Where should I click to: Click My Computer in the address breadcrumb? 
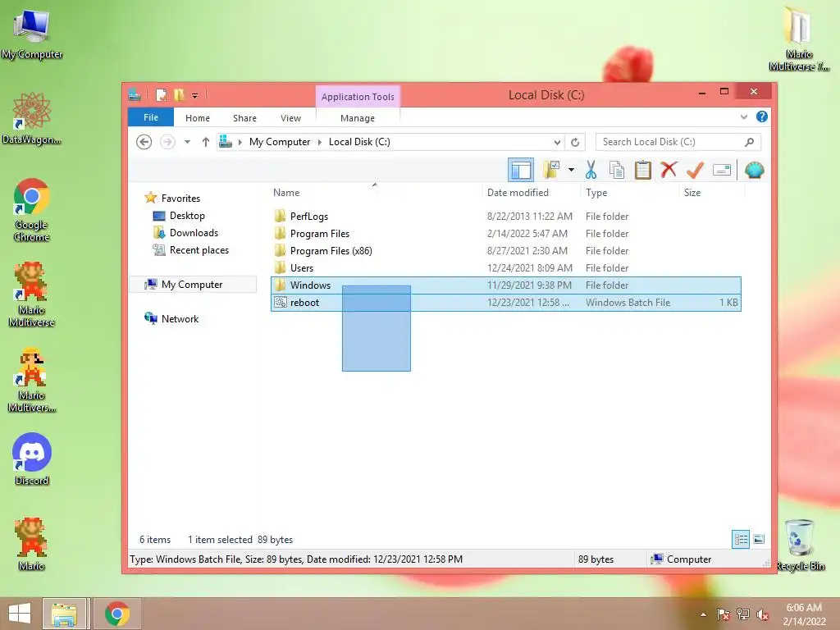[280, 142]
